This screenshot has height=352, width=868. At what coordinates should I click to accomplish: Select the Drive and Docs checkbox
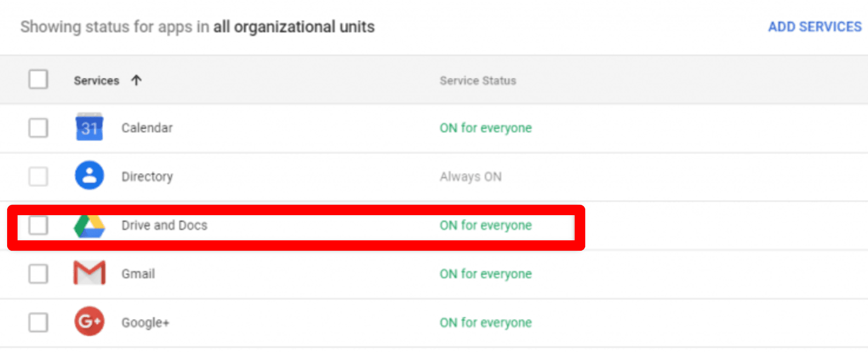point(38,225)
